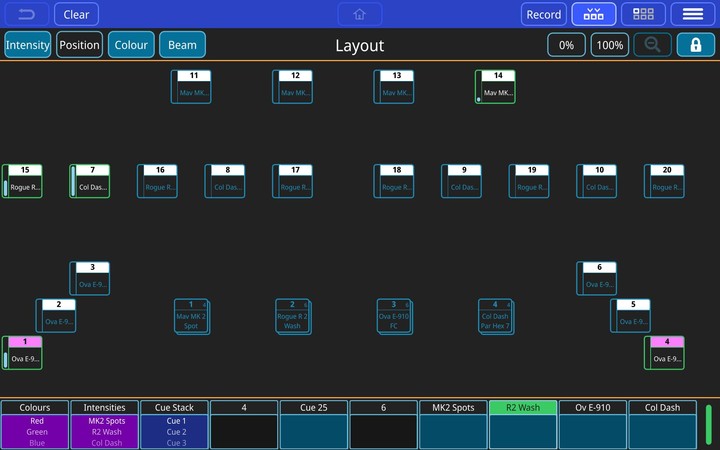Go to the home screen icon
Screen dimensions: 720x450
pos(360,14)
